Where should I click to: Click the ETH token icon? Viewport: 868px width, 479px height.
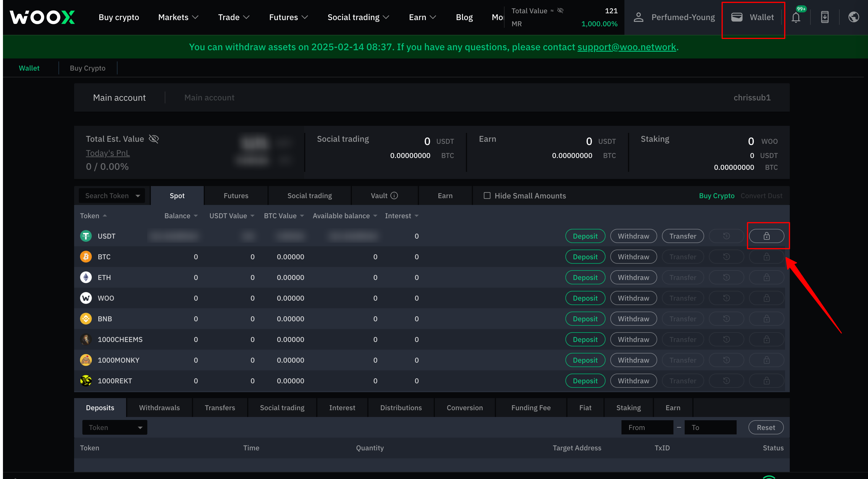tap(86, 277)
